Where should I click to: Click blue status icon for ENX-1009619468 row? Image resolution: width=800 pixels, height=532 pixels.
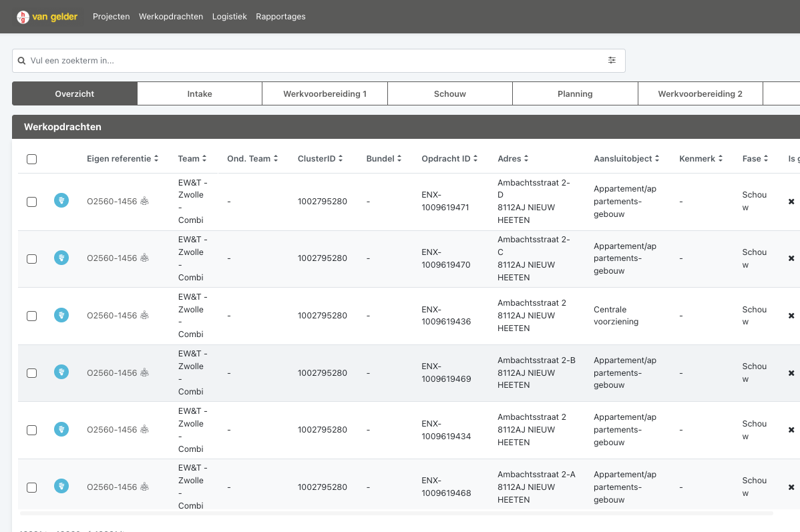coord(61,487)
